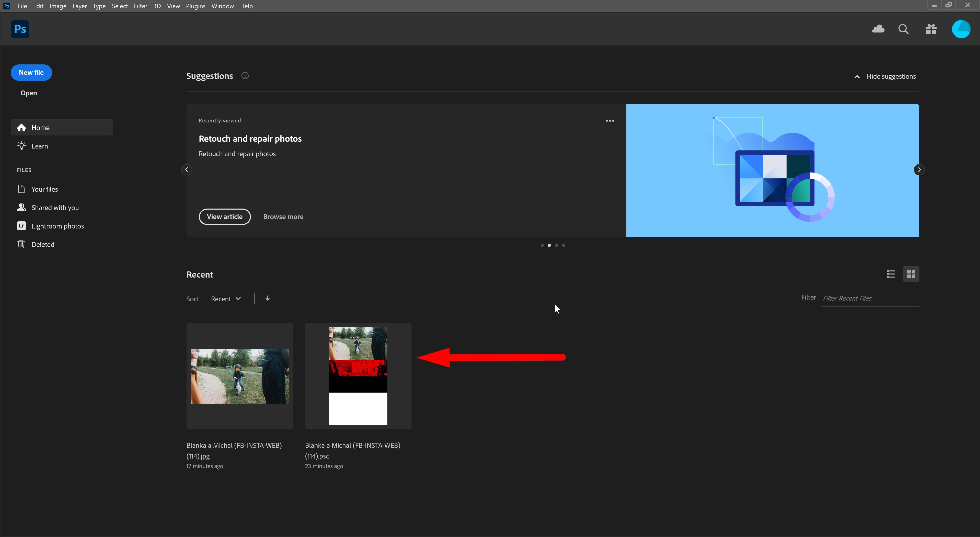Open cloud documents sync status icon
The height and width of the screenshot is (537, 980).
pos(878,29)
